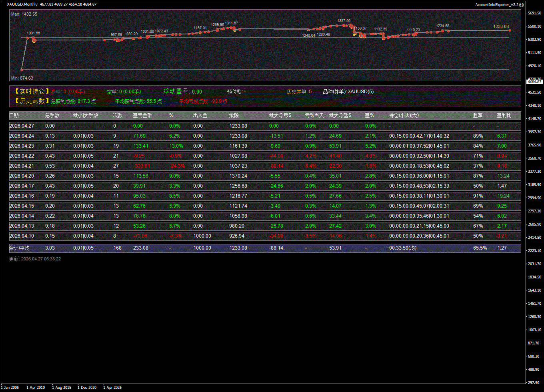544x392 pixels.
Task: Click the 更新 timestamp text
Action: [35, 259]
